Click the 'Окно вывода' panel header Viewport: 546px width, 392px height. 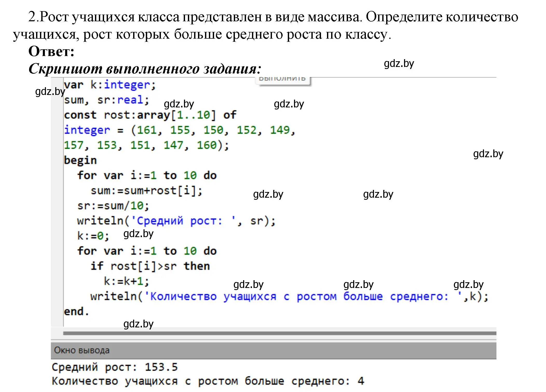click(274, 350)
